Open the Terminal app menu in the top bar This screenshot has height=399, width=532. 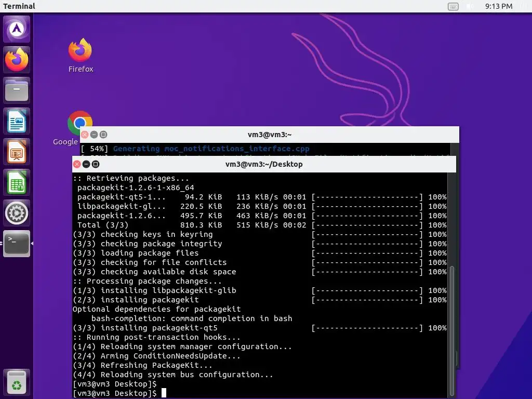click(19, 6)
